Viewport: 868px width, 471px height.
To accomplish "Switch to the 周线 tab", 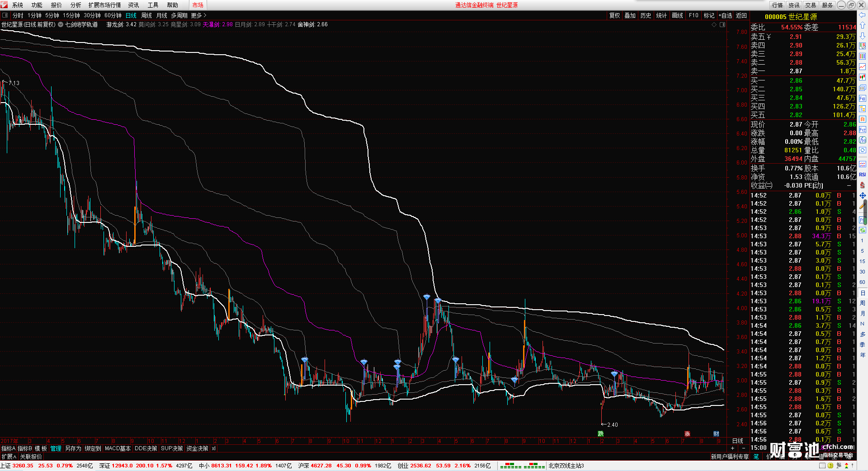I will click(x=146, y=15).
